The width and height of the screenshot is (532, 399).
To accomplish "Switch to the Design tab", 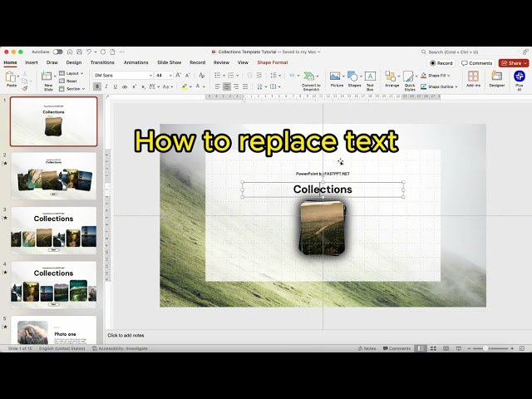I will coord(74,62).
